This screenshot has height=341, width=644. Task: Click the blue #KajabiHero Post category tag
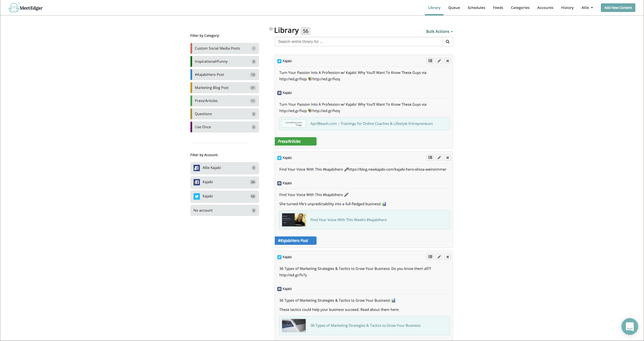(x=295, y=241)
